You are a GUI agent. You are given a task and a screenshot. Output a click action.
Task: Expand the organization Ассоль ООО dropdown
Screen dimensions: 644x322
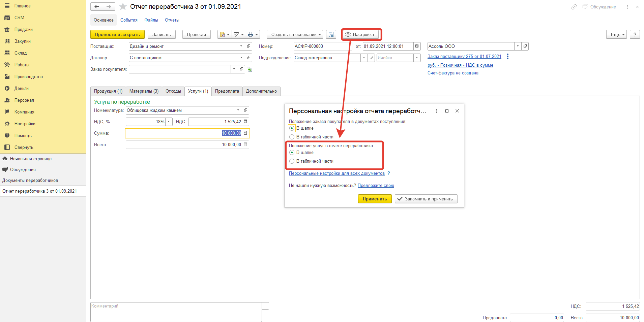[x=518, y=46]
